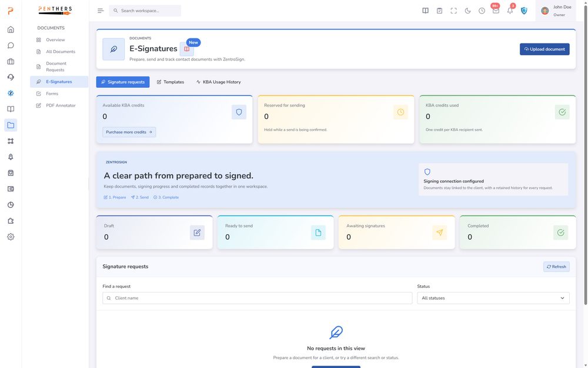
Task: Open the chat bubble icon in sidebar
Action: coord(11,45)
